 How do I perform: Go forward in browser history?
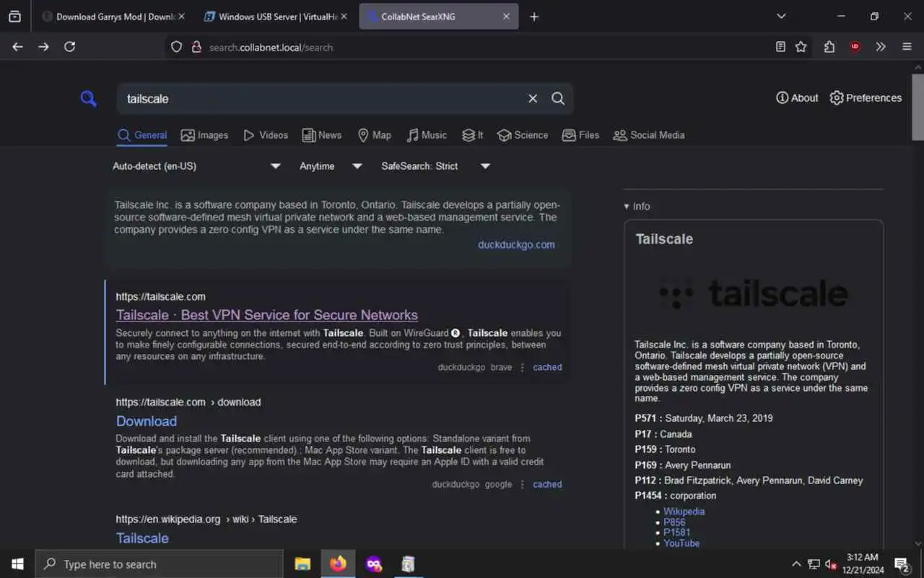click(44, 46)
